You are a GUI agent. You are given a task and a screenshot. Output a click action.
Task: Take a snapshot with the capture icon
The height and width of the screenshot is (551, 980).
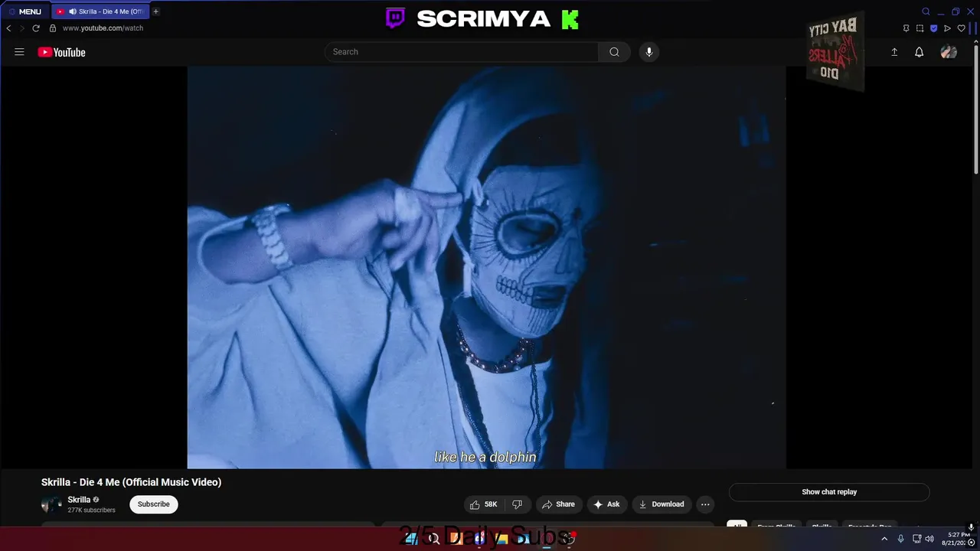pos(920,28)
